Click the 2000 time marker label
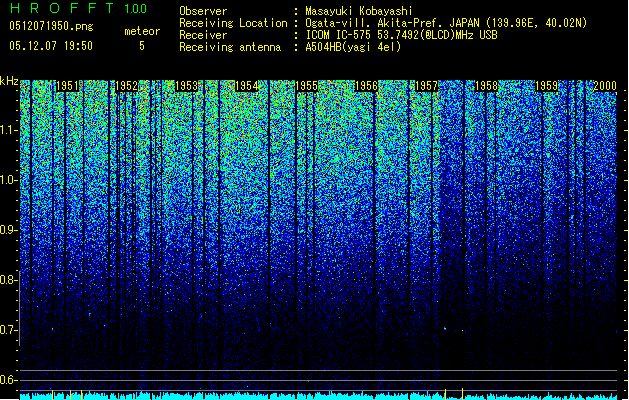Viewport: 629px width, 400px height. tap(605, 86)
